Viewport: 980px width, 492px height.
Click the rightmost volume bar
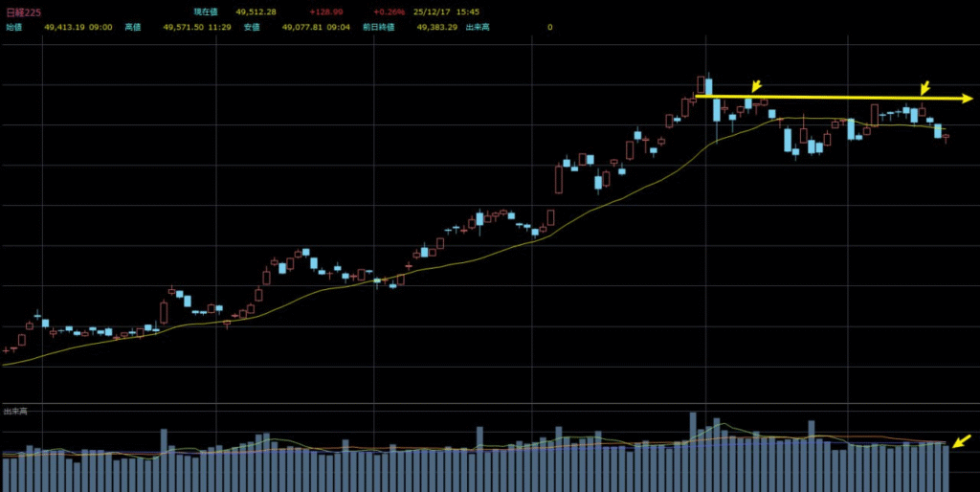[x=946, y=467]
